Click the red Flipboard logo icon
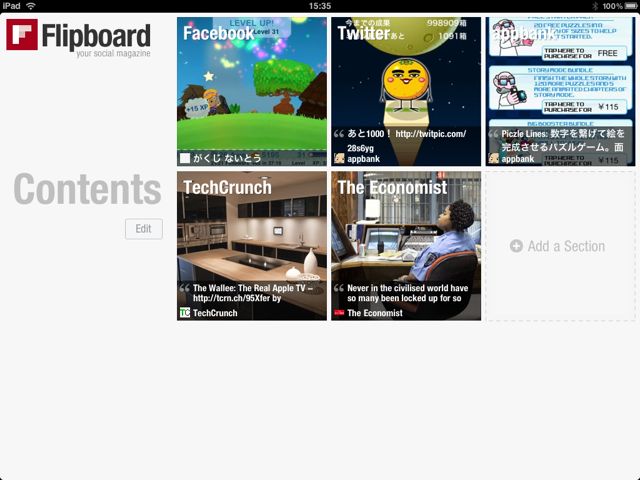This screenshot has width=640, height=480. point(22,35)
